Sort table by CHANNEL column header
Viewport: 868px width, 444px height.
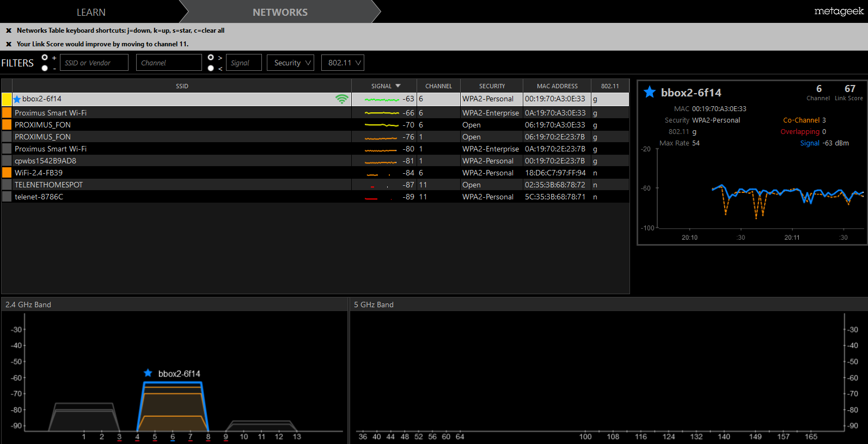438,86
